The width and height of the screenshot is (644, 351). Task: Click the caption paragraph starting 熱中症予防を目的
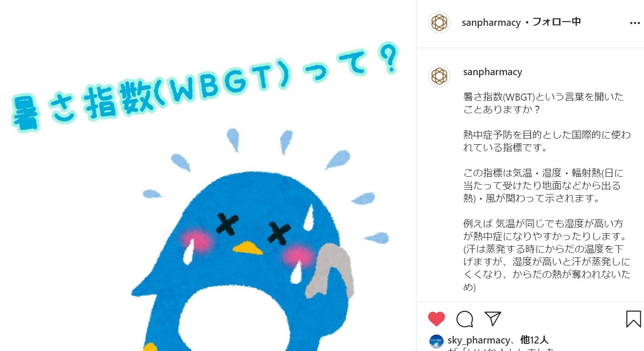pyautogui.click(x=547, y=141)
